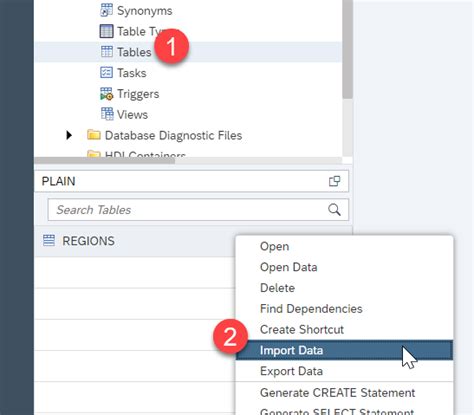Click the REGIONS table row icon
474x415 pixels.
pos(49,240)
